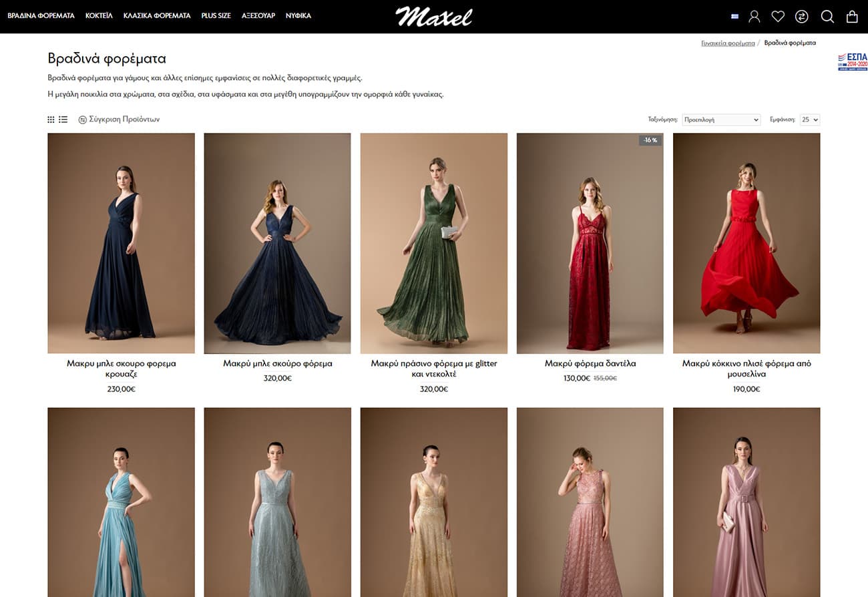Switch to list view icon
Image resolution: width=868 pixels, height=597 pixels.
[x=63, y=120]
